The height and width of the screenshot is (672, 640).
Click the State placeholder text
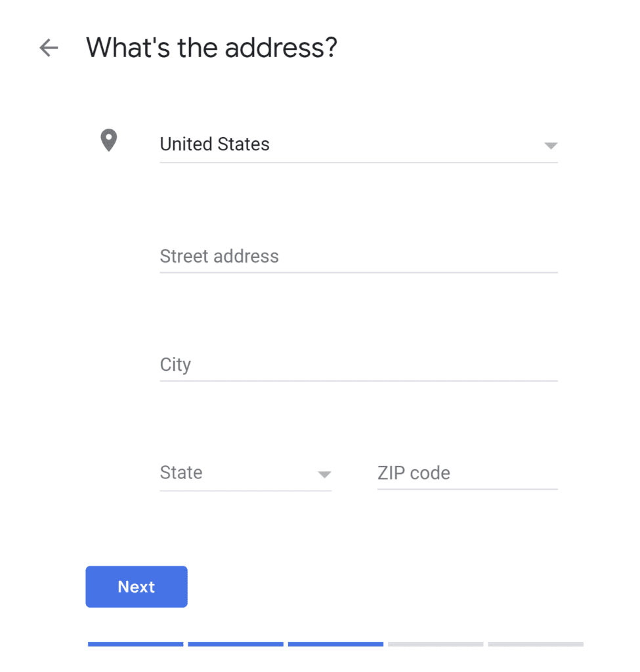(181, 472)
